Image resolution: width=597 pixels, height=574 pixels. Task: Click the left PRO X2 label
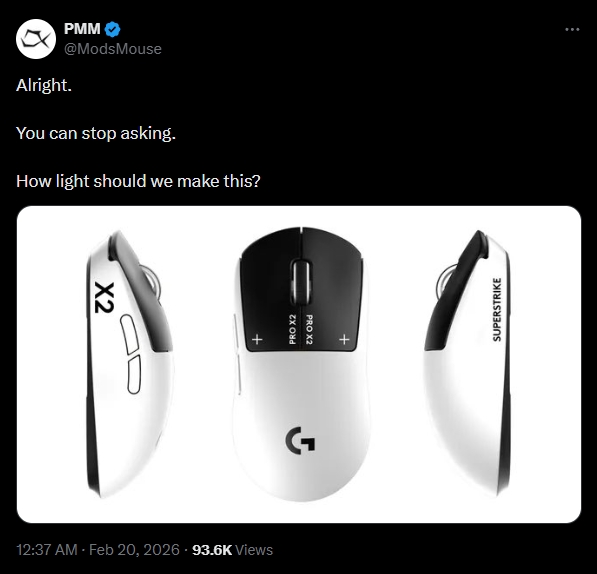click(292, 329)
